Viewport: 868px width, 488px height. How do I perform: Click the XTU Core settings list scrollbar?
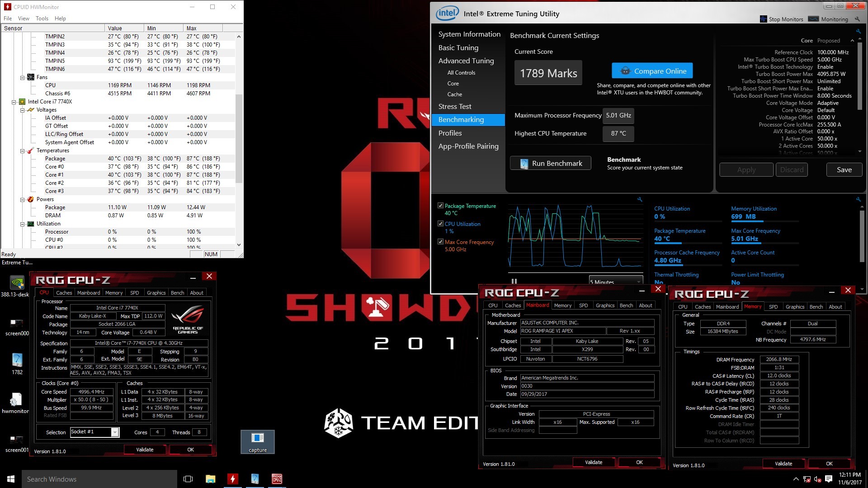[859, 77]
